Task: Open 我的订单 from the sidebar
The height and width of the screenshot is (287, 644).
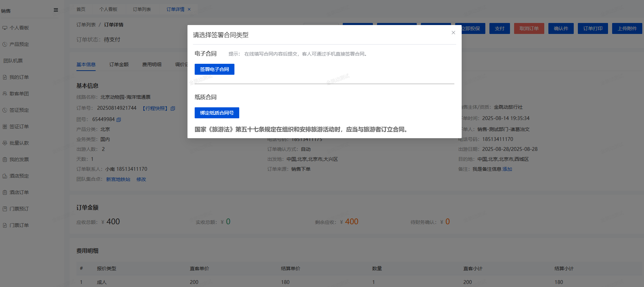Action: (19, 77)
